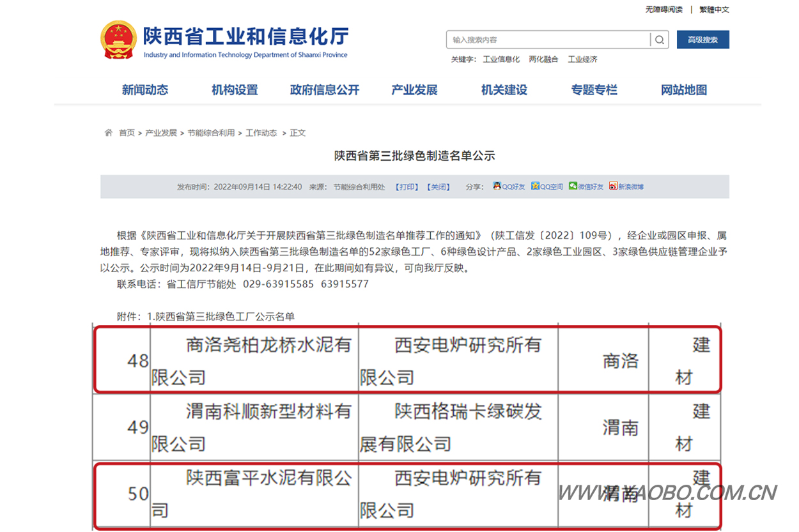Click the 建材 cell in row 48
The width and height of the screenshot is (799, 532).
(685, 361)
